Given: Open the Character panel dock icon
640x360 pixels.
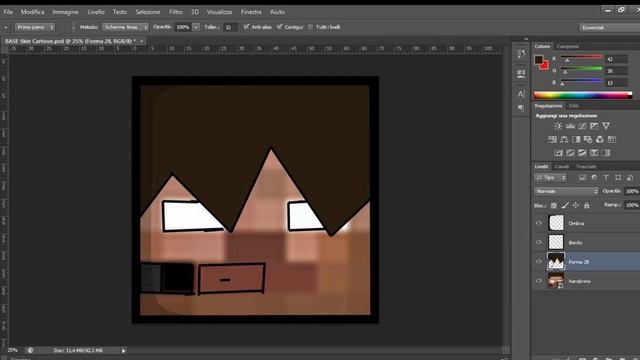Looking at the screenshot, I should click(521, 94).
